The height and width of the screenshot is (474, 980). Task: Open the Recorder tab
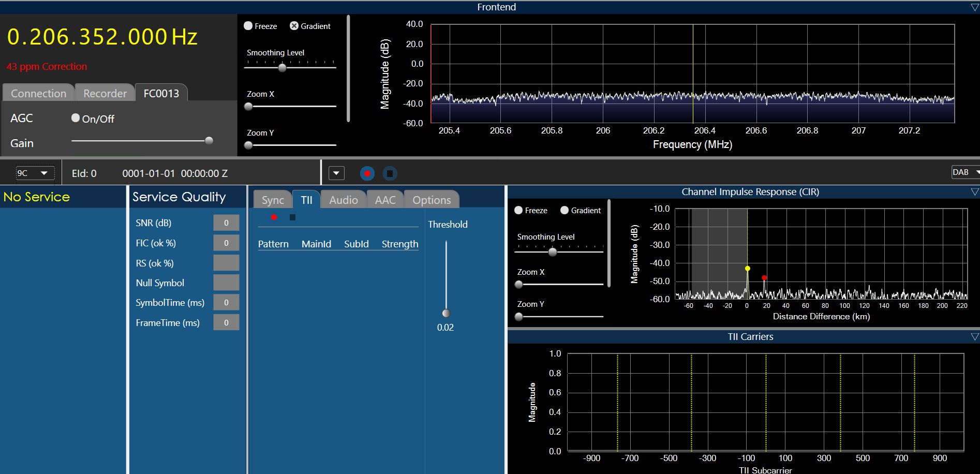(105, 94)
